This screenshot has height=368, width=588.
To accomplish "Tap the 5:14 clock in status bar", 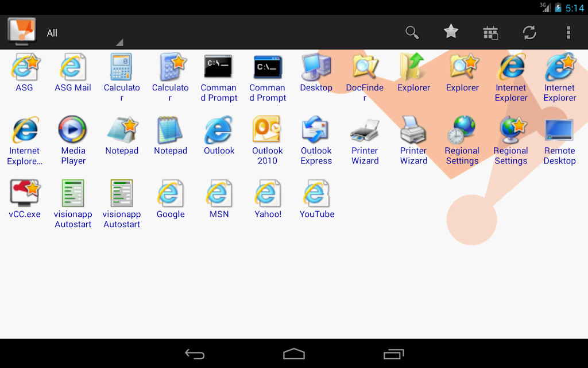I will [x=574, y=8].
